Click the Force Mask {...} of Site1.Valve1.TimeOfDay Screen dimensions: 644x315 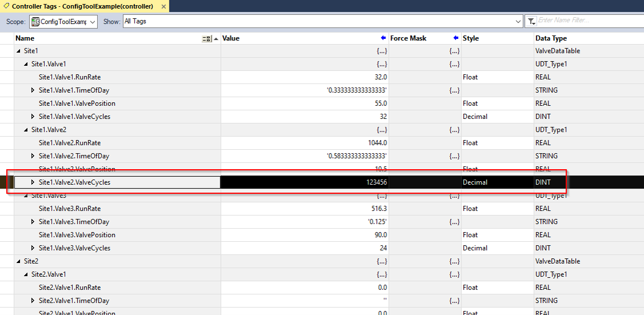(454, 90)
